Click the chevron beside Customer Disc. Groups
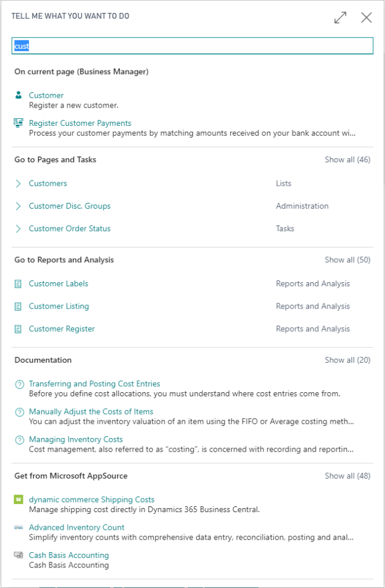The image size is (385, 588). pos(18,206)
